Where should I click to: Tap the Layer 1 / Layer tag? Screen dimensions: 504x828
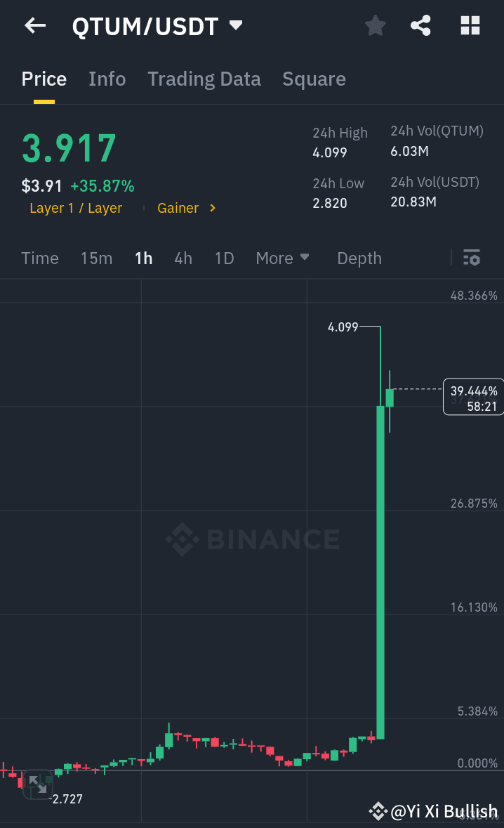(x=75, y=208)
